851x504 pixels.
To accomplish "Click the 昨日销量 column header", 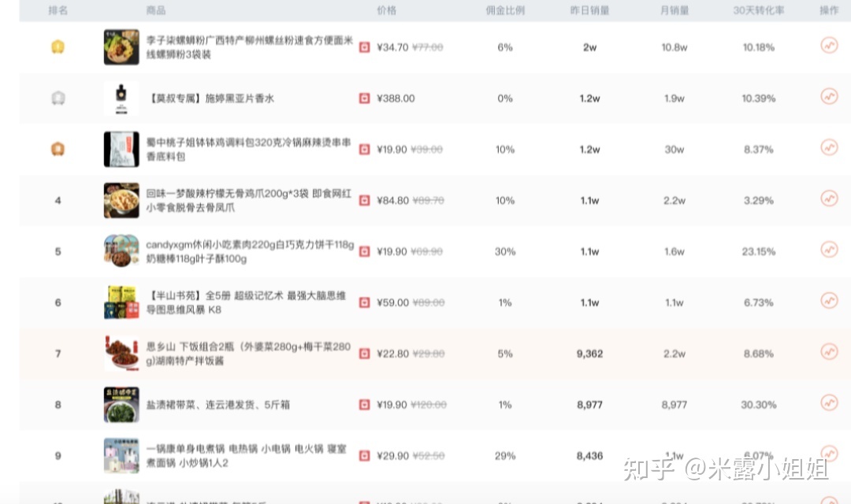I will click(x=589, y=10).
